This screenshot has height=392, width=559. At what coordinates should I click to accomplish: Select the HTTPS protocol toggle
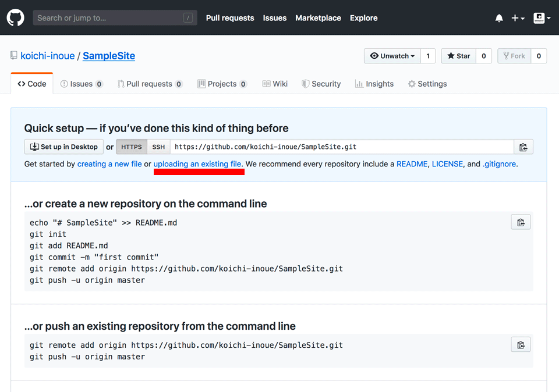pyautogui.click(x=131, y=147)
